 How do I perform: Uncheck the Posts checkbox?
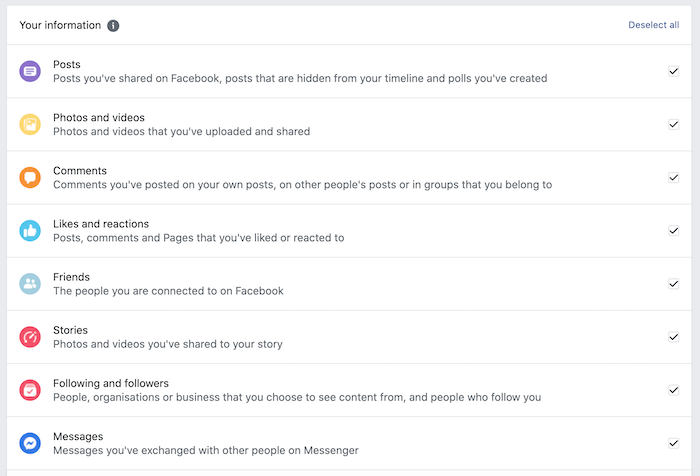pos(673,71)
